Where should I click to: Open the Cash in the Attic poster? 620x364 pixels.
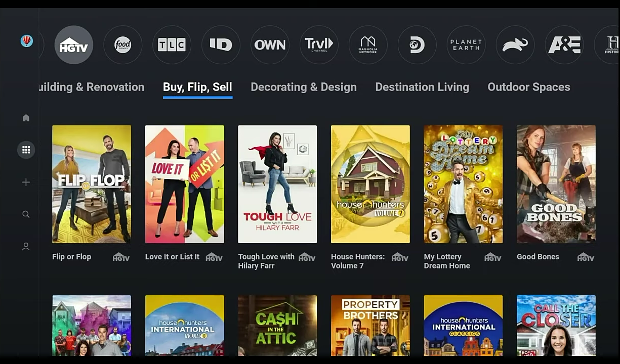277,326
